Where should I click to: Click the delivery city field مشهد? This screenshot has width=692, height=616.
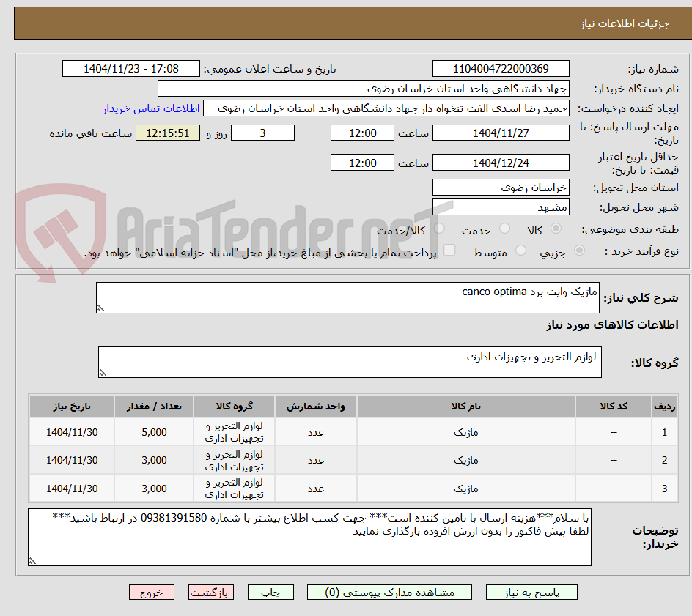[501, 207]
